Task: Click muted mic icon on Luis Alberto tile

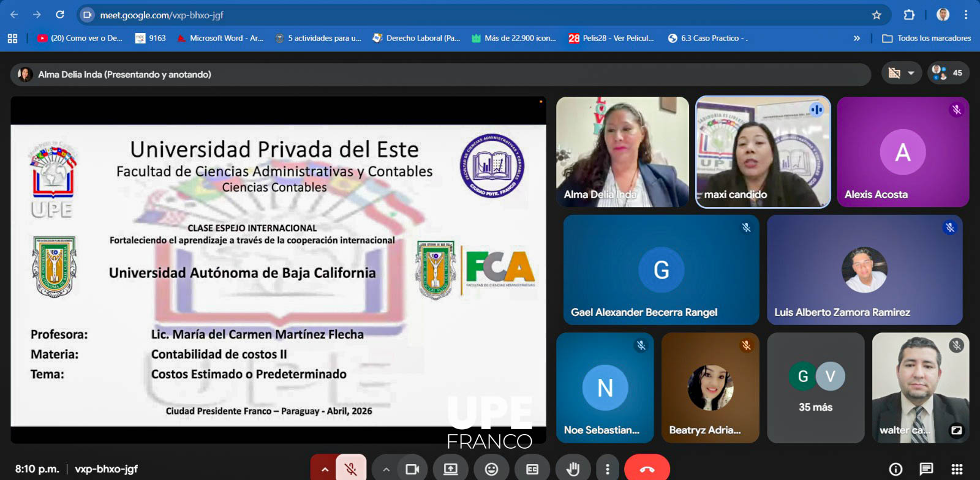Action: tap(950, 228)
